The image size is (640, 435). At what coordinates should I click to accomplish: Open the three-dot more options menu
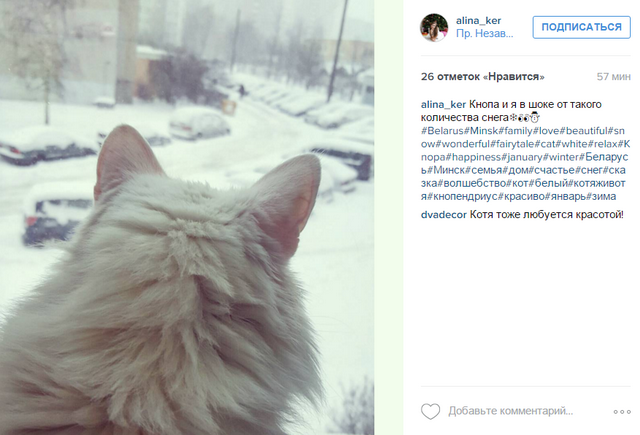coord(622,412)
